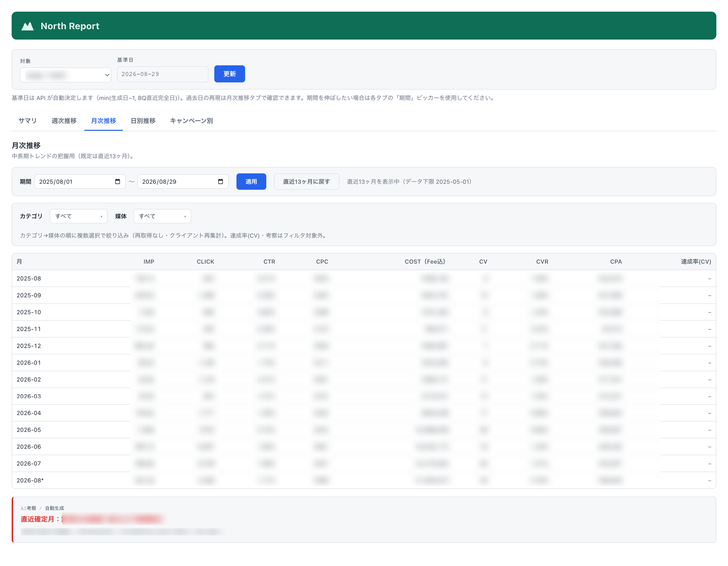
Task: Switch to the サマリ tab
Action: coord(28,121)
